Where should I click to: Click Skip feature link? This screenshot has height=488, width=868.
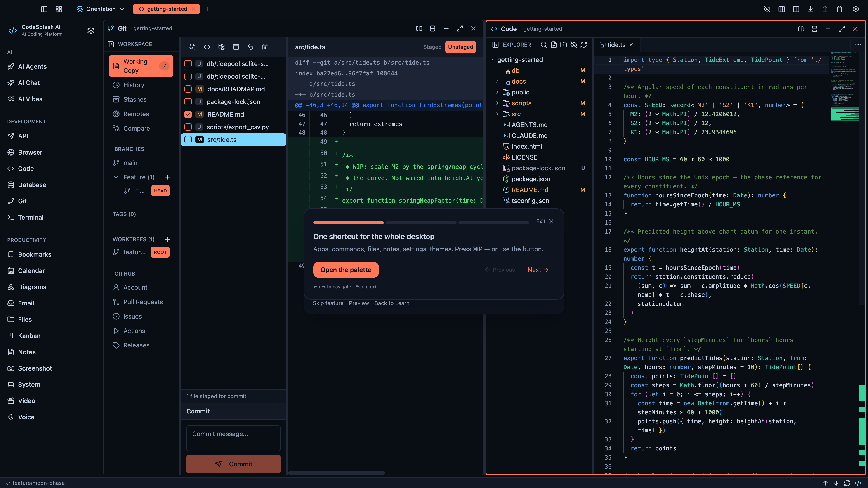pos(328,303)
